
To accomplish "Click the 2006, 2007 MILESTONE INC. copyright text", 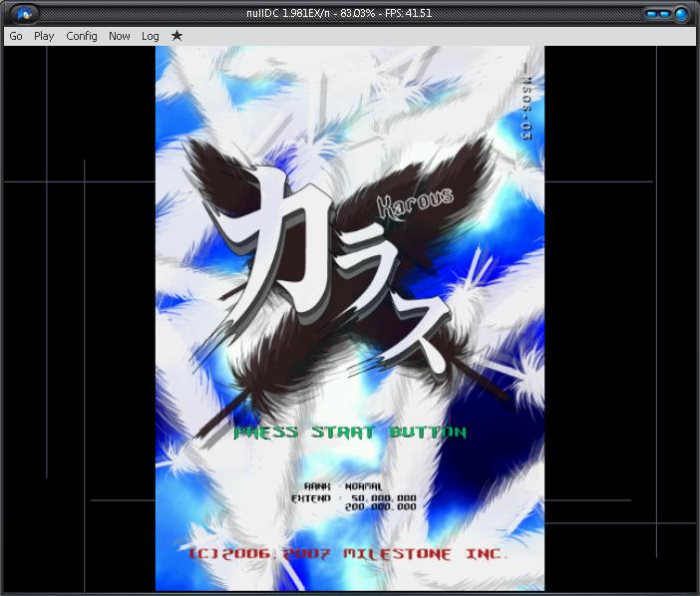I will pos(348,554).
